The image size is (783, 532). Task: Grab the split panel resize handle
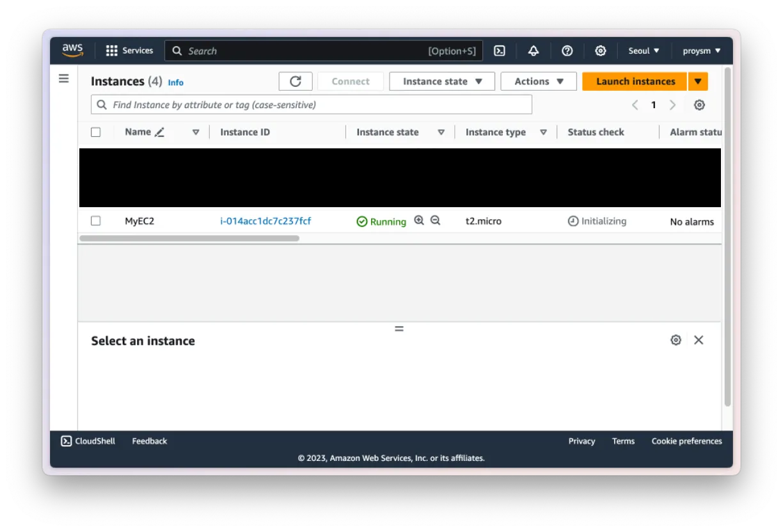tap(399, 329)
